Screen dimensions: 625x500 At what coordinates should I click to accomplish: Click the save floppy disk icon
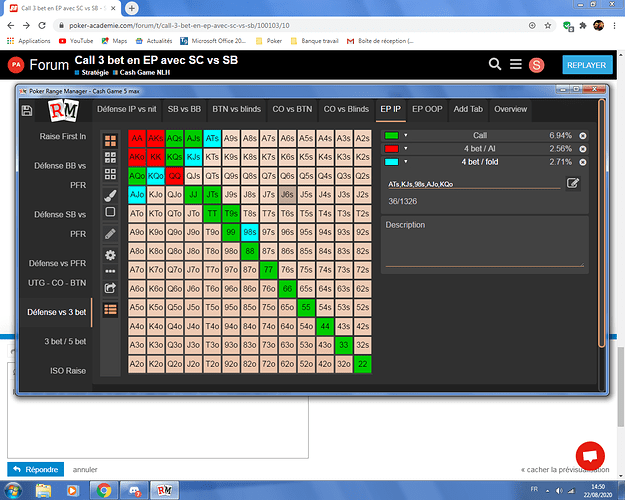pyautogui.click(x=27, y=110)
